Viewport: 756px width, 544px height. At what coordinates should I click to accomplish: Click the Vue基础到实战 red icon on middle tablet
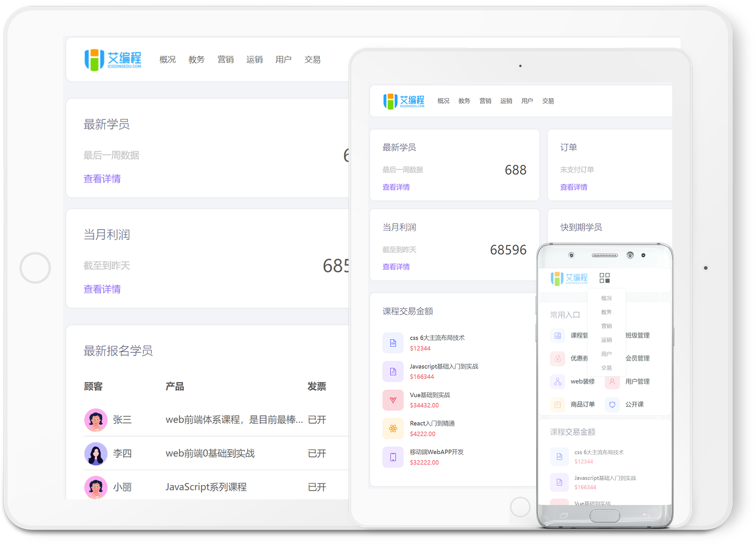tap(393, 400)
